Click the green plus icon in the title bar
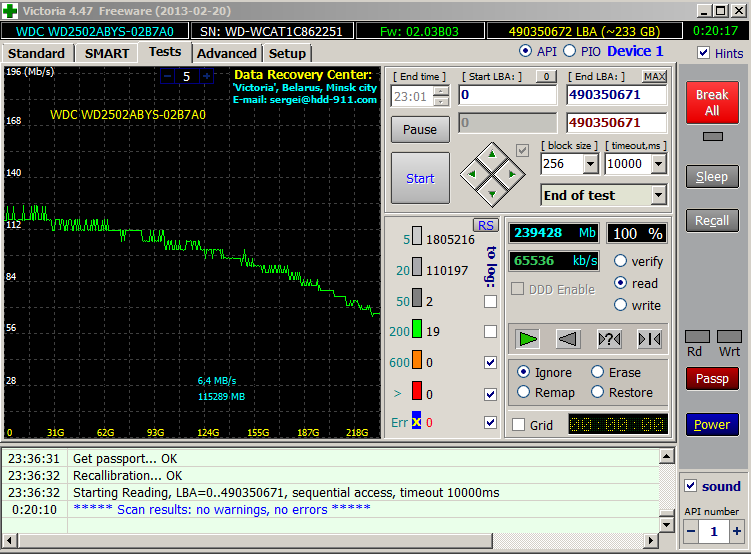This screenshot has width=751, height=554. (11, 9)
